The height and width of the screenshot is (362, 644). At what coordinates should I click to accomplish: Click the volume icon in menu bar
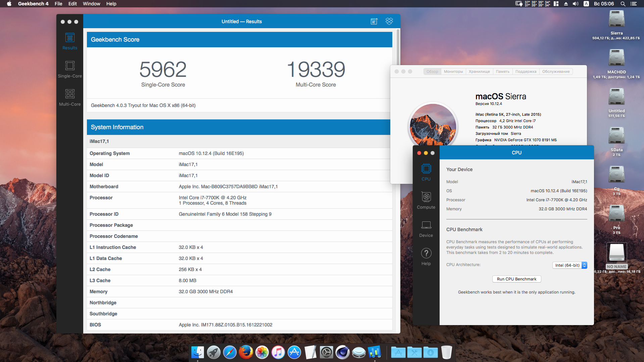pos(576,4)
